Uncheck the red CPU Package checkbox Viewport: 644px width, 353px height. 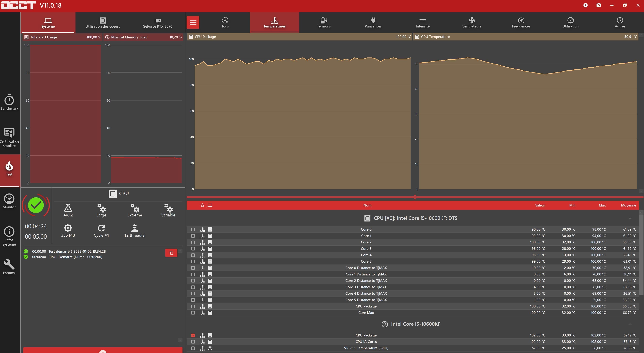193,335
